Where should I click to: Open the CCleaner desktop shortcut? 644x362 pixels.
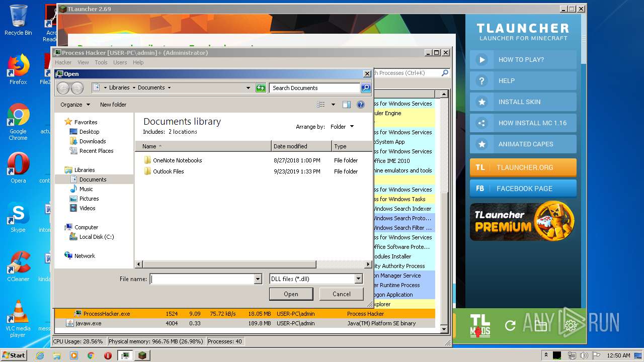tap(18, 266)
